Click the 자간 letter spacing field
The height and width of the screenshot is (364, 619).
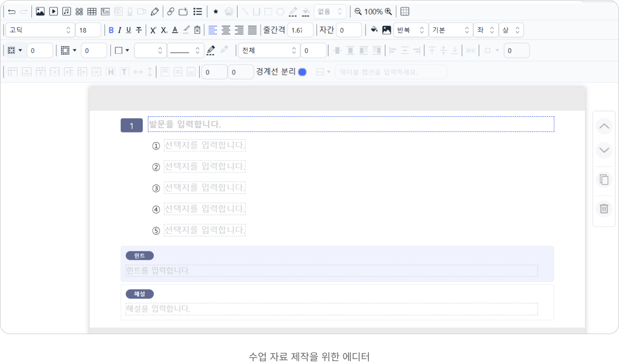pos(349,30)
